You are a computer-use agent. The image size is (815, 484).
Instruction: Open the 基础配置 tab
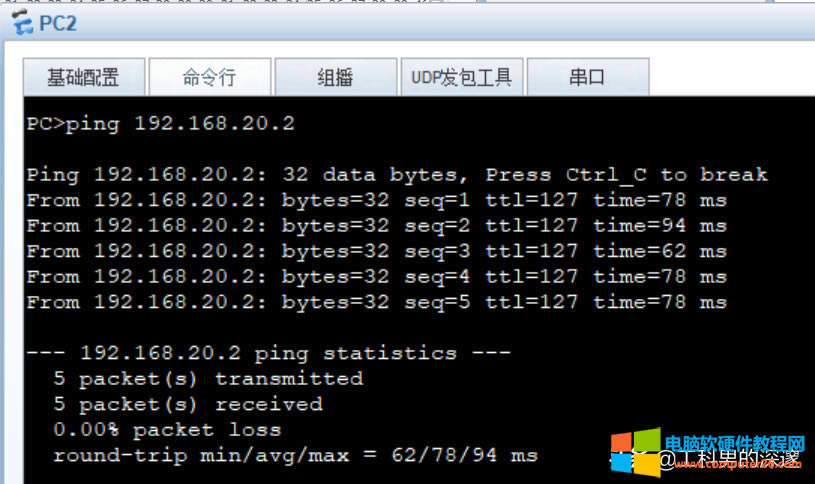84,77
